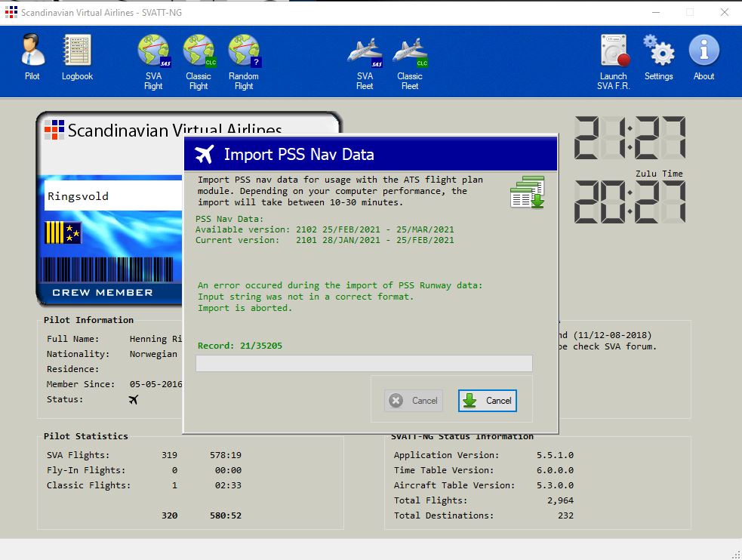Close the SVATT-NG window
The width and height of the screenshot is (742, 560).
coord(725,12)
